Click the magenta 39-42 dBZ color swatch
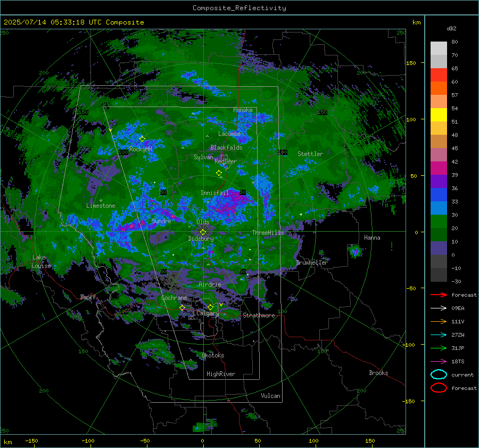 [x=439, y=168]
